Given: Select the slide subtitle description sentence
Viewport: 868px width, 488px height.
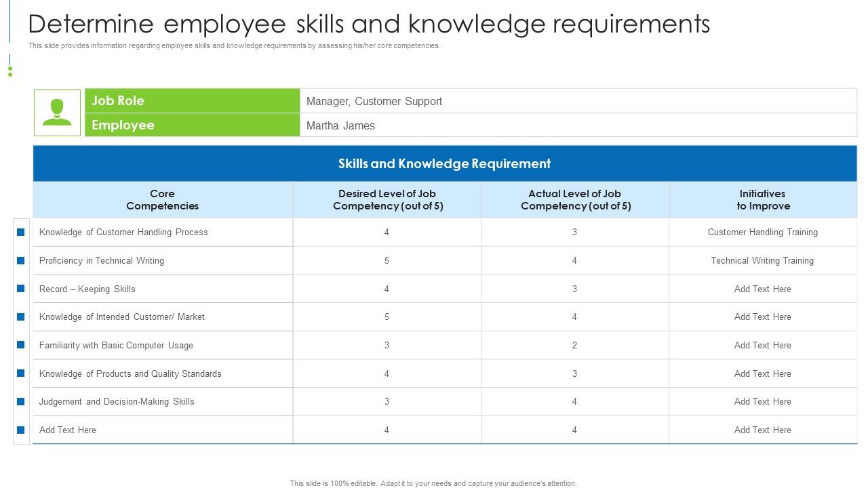Looking at the screenshot, I should [234, 46].
